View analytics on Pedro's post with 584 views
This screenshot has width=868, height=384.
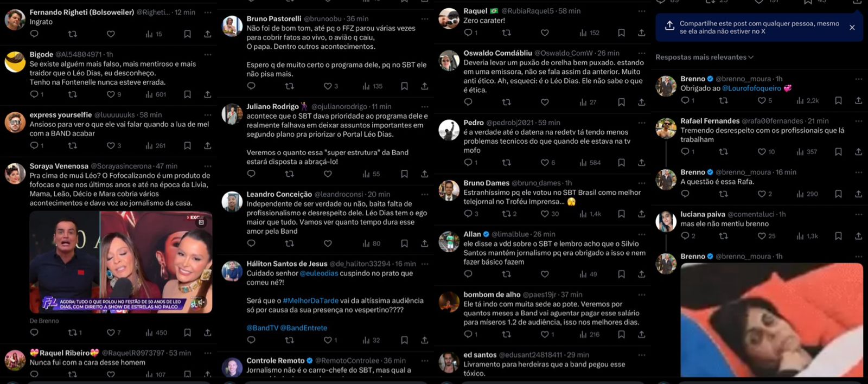(x=590, y=163)
